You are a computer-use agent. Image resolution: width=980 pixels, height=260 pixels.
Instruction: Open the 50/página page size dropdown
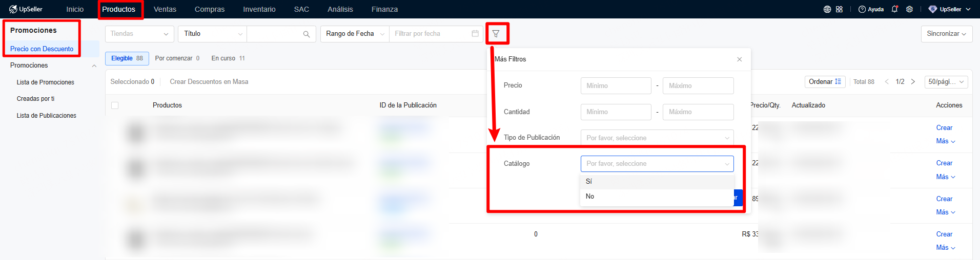pos(946,82)
